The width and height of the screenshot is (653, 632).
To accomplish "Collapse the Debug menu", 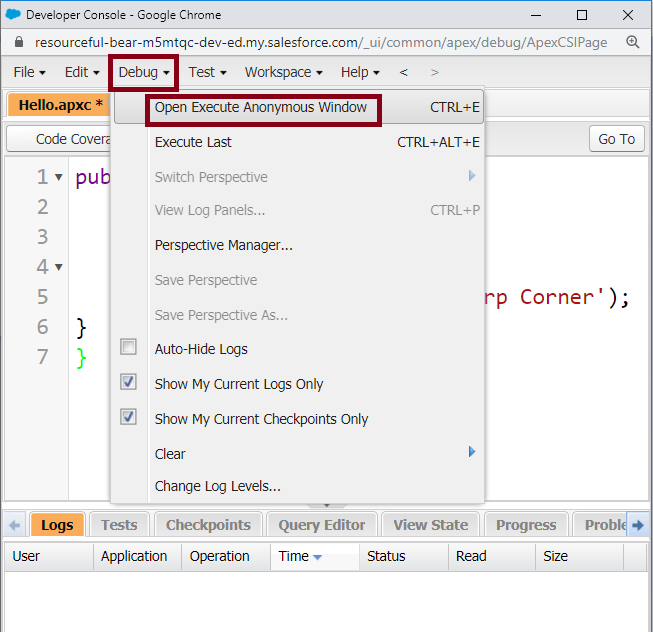I will [144, 72].
